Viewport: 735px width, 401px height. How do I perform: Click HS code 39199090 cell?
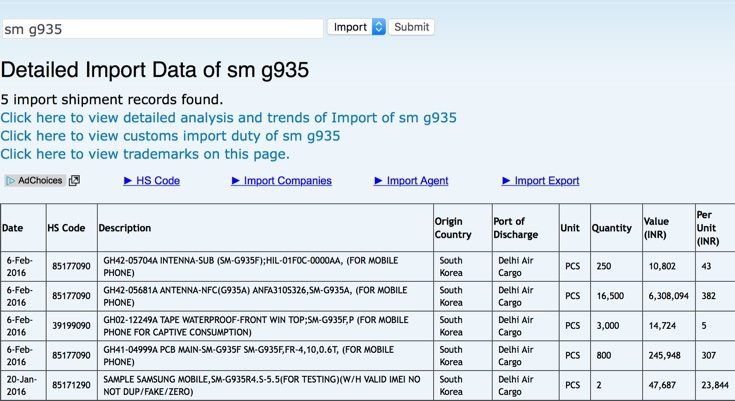(71, 326)
